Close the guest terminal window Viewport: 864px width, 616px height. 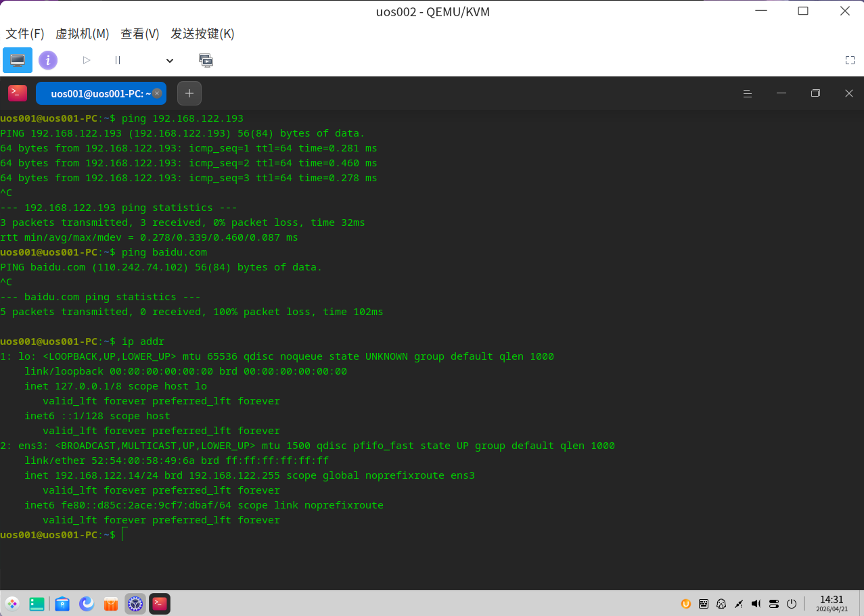pyautogui.click(x=849, y=93)
